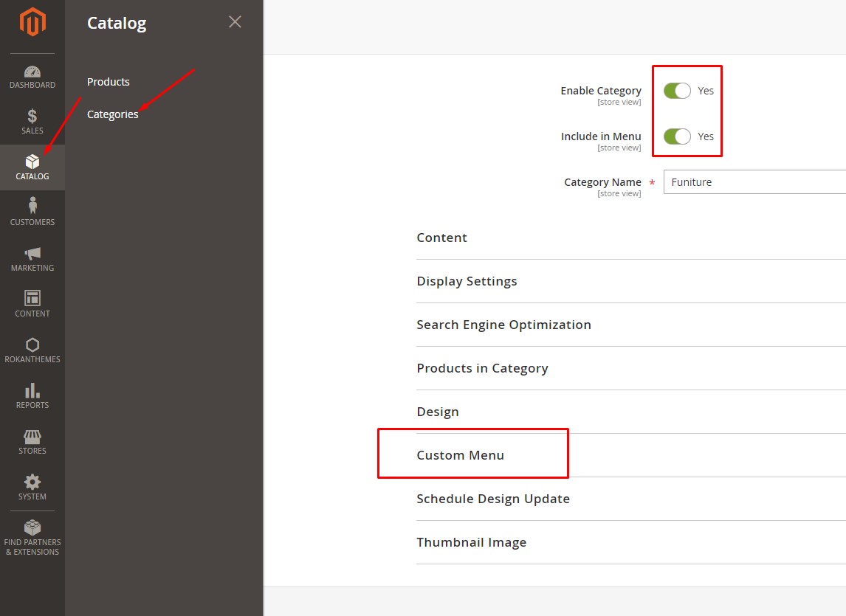
Task: Focus the Category Name input field
Action: (x=754, y=182)
